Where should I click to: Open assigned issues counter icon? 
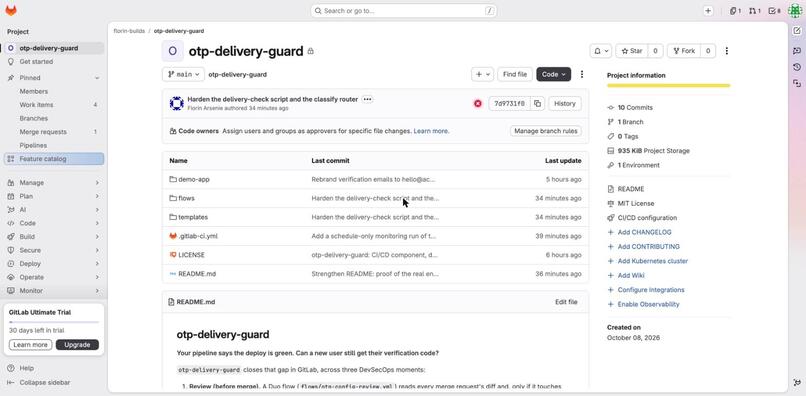coord(735,11)
